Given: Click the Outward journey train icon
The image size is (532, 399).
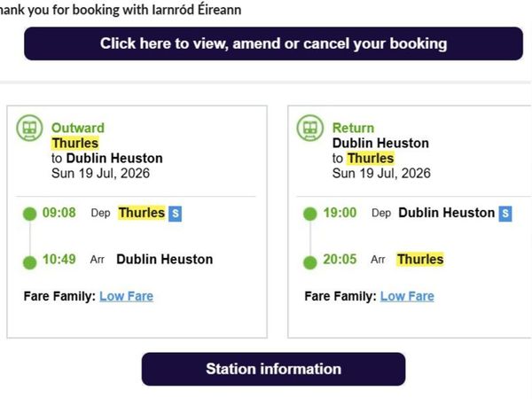Looking at the screenshot, I should pos(29,128).
